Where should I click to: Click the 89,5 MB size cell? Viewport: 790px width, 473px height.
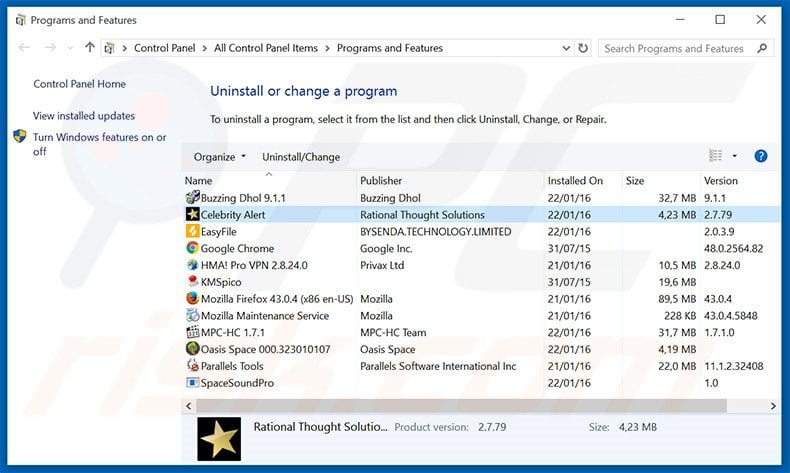[x=677, y=299]
